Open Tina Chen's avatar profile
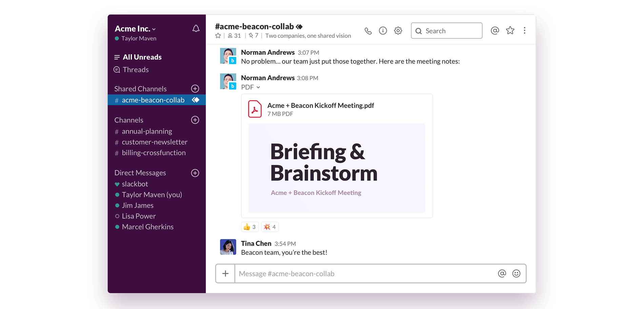Image resolution: width=644 pixels, height=309 pixels. (228, 247)
